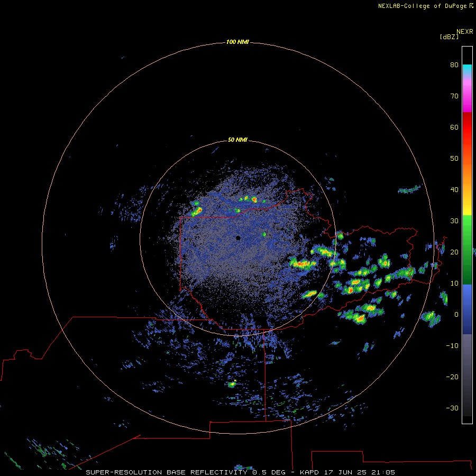
Task: Click the 70 value on the dBZ scale
Action: click(454, 96)
